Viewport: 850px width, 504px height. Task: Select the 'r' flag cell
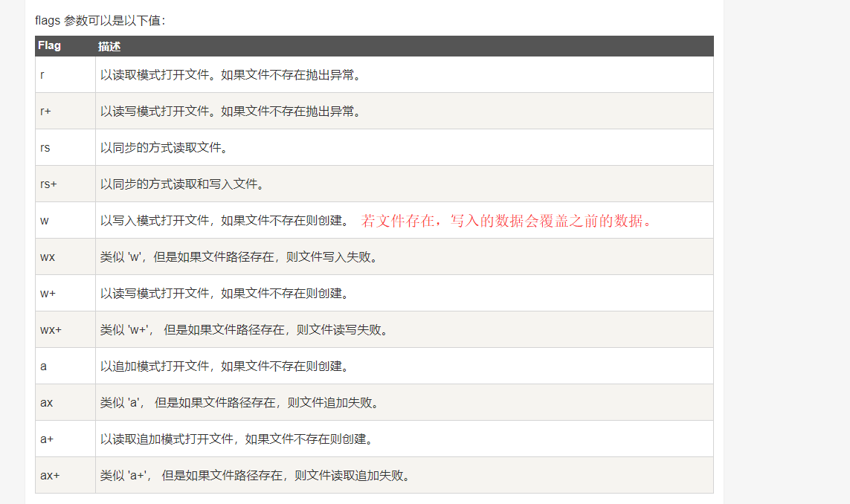pos(42,75)
